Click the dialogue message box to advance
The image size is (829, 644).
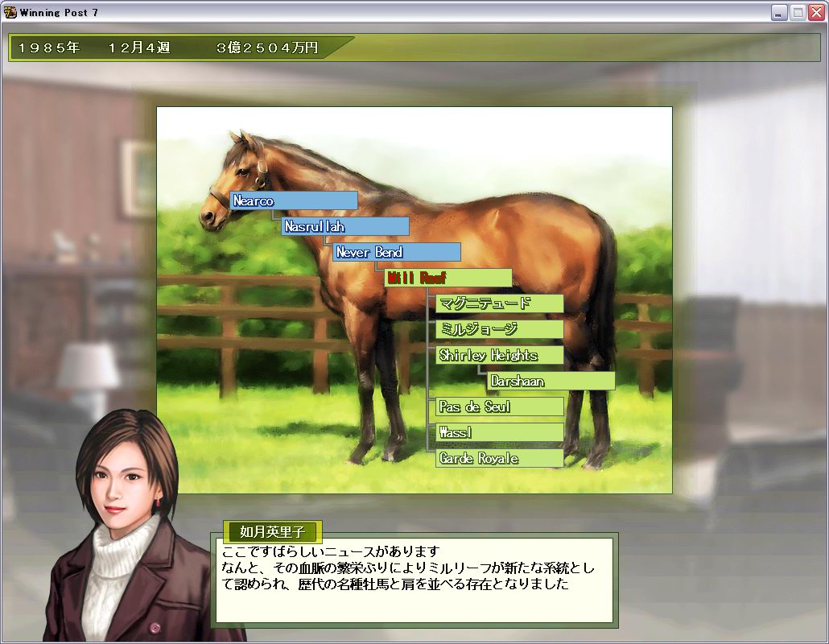click(x=414, y=580)
